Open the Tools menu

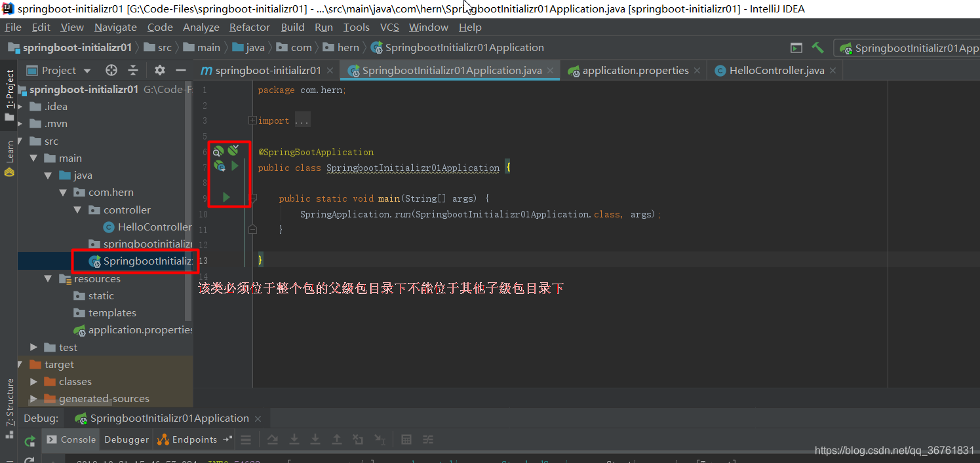pos(357,28)
